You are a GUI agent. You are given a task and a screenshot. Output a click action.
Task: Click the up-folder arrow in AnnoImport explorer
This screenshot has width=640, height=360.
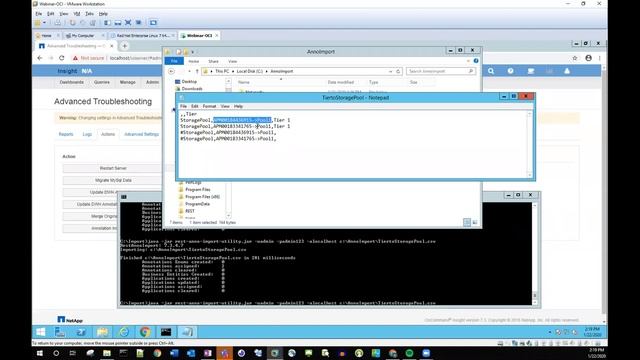click(197, 71)
